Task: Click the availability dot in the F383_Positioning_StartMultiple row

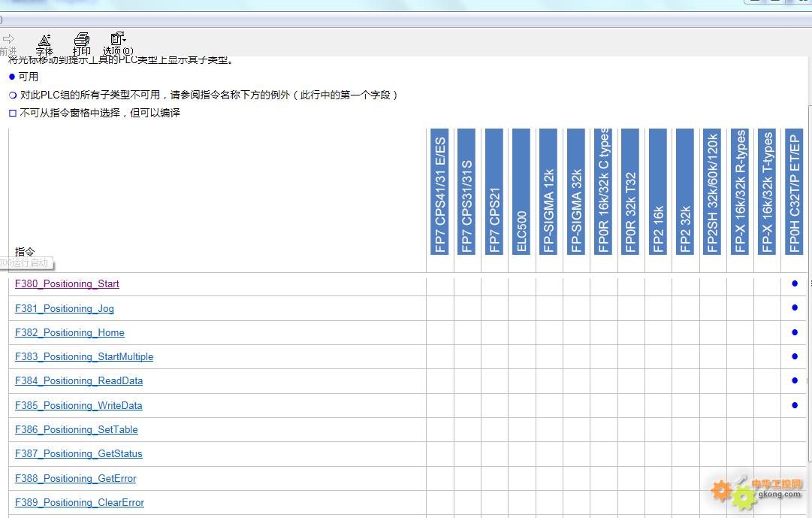Action: pos(795,356)
